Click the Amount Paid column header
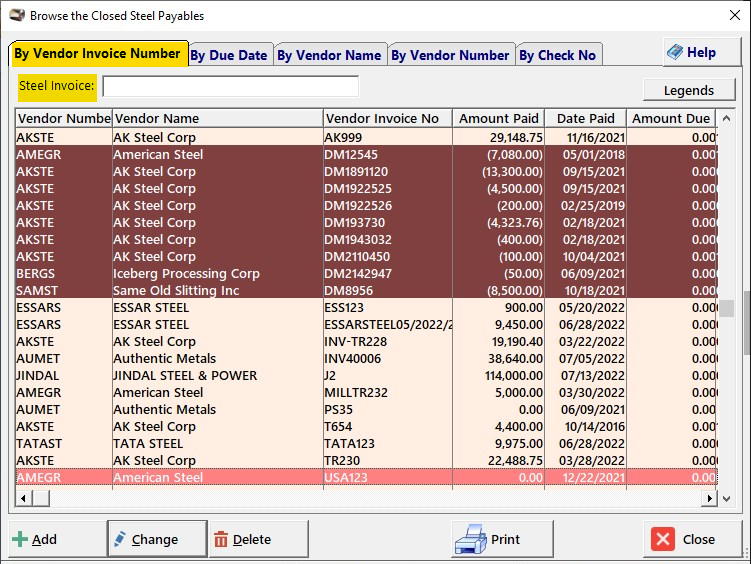This screenshot has height=564, width=751. point(498,118)
